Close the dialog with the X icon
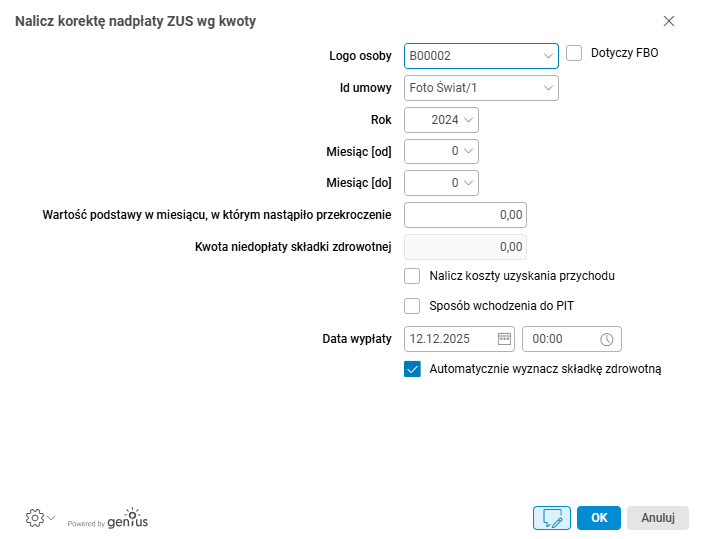 point(669,21)
